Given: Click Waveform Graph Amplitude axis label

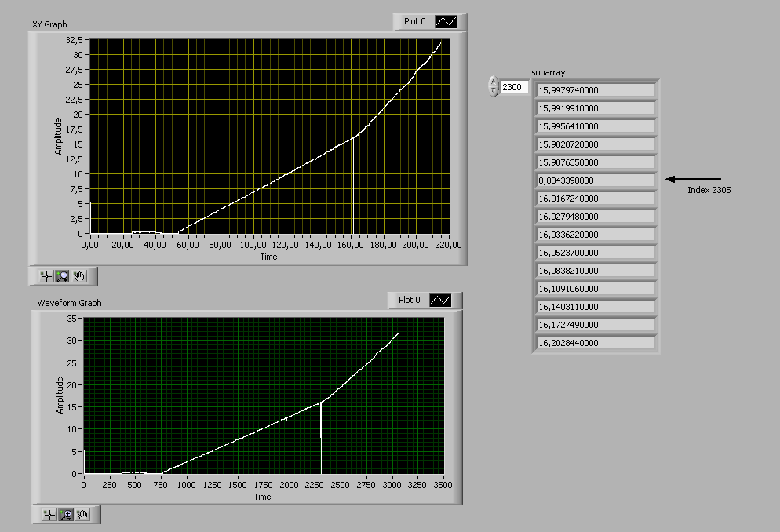Looking at the screenshot, I should (x=60, y=395).
